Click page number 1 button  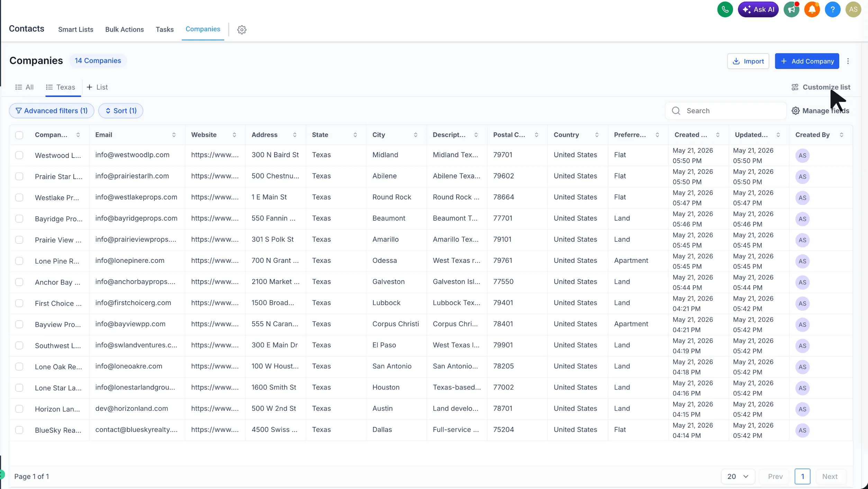(x=803, y=477)
